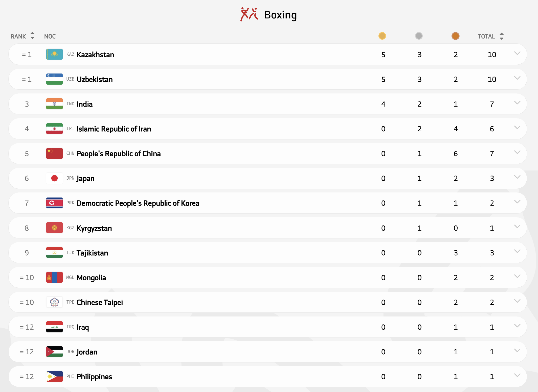Expand the Islamic Republic of Iran row
The image size is (538, 392).
[517, 128]
